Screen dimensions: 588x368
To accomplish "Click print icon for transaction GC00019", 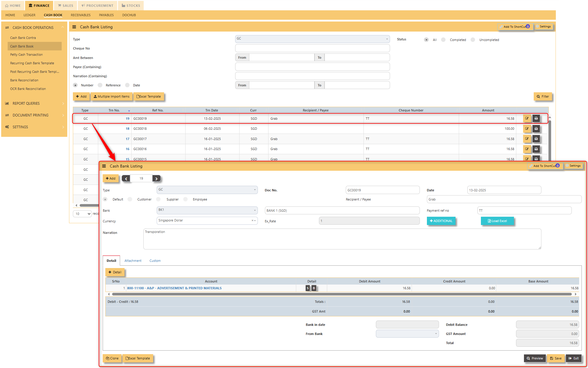I will point(536,119).
